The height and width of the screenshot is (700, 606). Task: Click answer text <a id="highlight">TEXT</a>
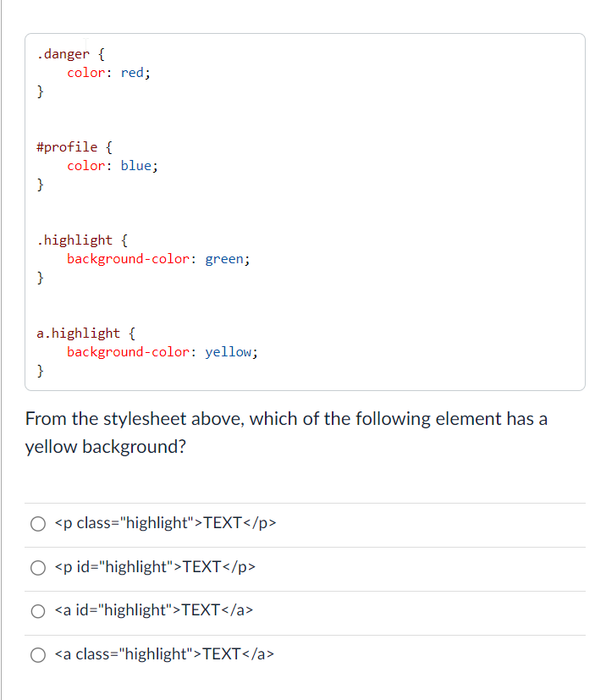coord(153,609)
